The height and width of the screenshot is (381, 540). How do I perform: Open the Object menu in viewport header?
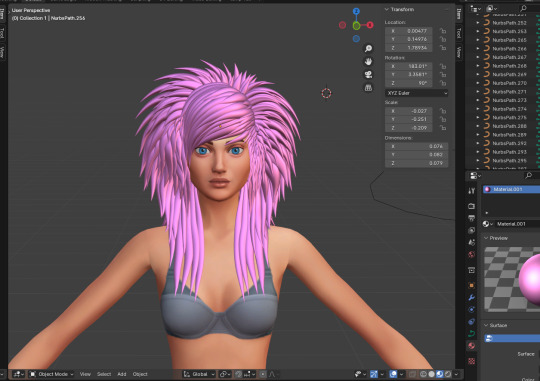point(140,374)
